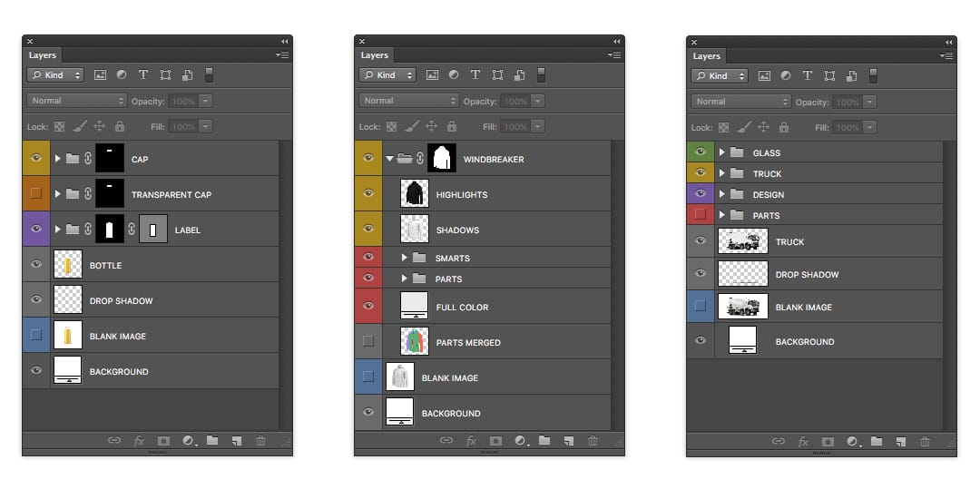980x499 pixels.
Task: Open Fill arrow slider in left panel
Action: click(x=206, y=127)
